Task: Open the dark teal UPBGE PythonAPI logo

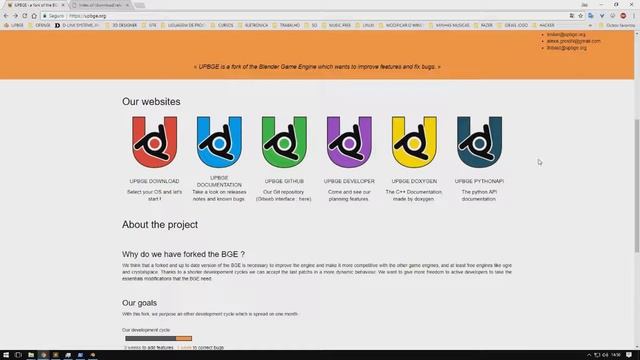Action: [x=479, y=142]
